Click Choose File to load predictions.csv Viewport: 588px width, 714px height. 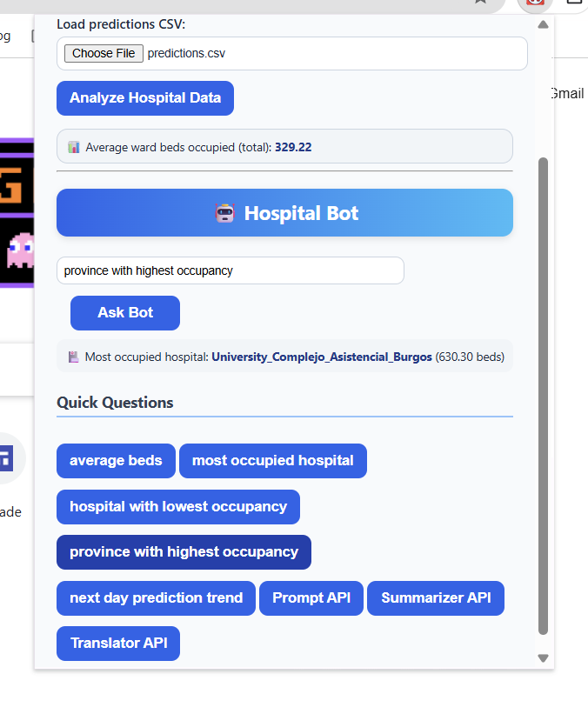pos(103,53)
